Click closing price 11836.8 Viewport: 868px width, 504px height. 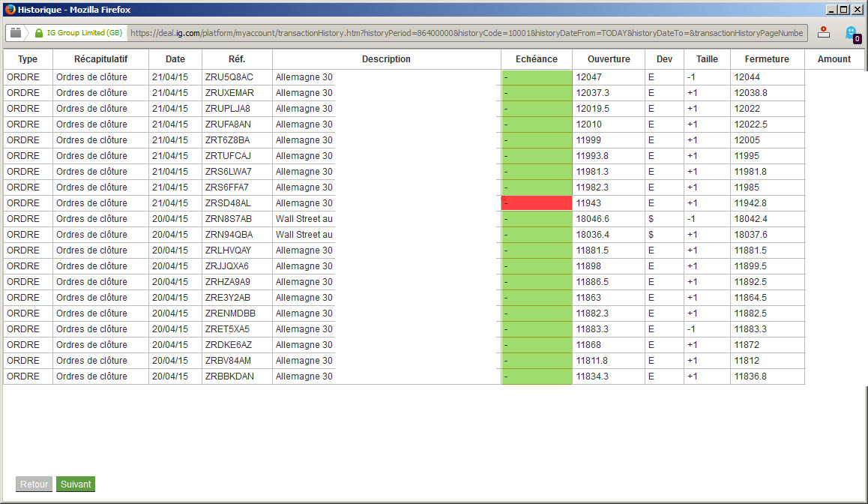pos(750,376)
